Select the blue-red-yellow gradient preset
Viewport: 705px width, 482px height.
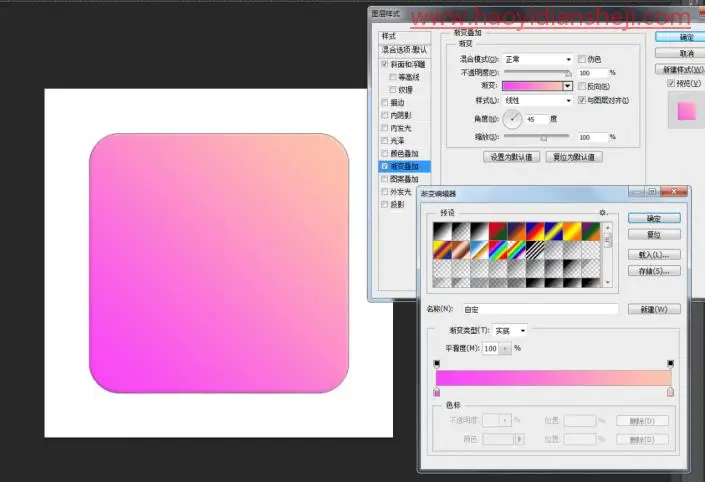[535, 231]
